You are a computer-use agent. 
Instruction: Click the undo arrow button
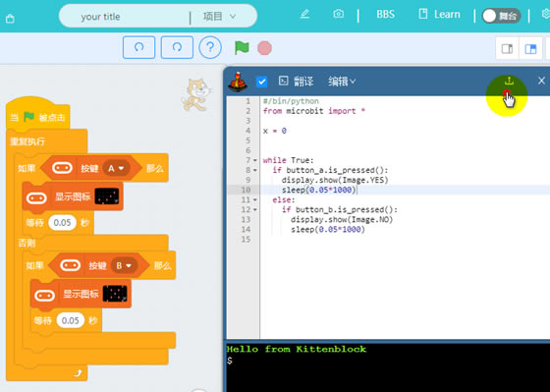[x=138, y=47]
